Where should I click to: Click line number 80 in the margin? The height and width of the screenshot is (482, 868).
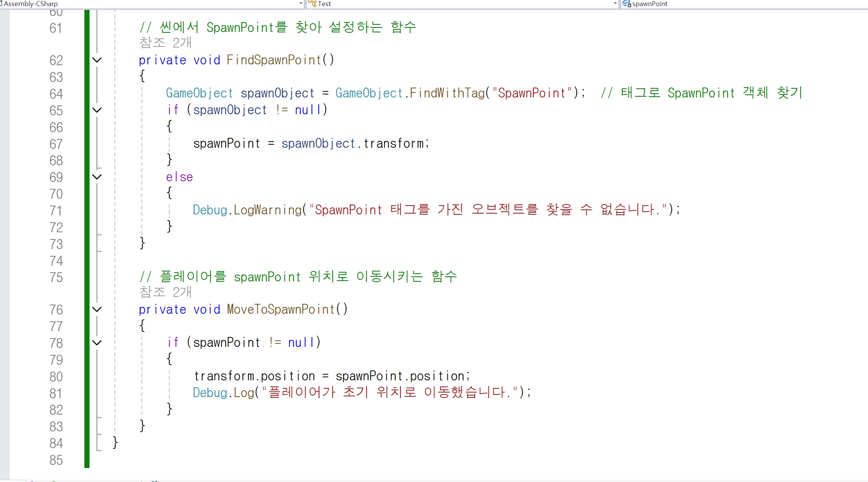56,377
